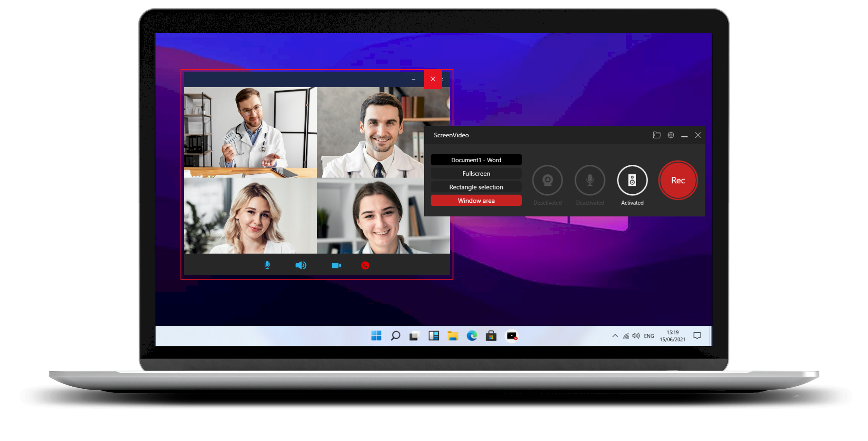868x441 pixels.
Task: Open the recordings folder icon in ScreenVideo
Action: pos(657,135)
